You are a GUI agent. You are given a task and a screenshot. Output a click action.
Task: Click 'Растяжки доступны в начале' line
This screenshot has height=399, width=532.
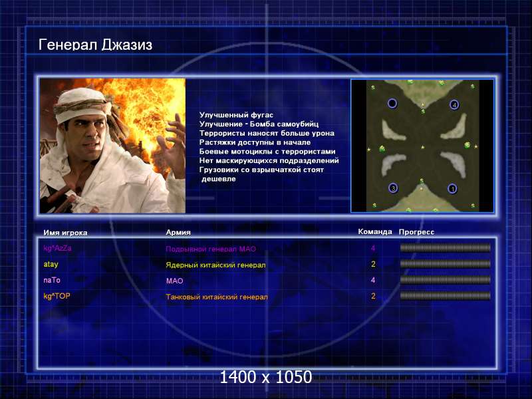pos(255,142)
